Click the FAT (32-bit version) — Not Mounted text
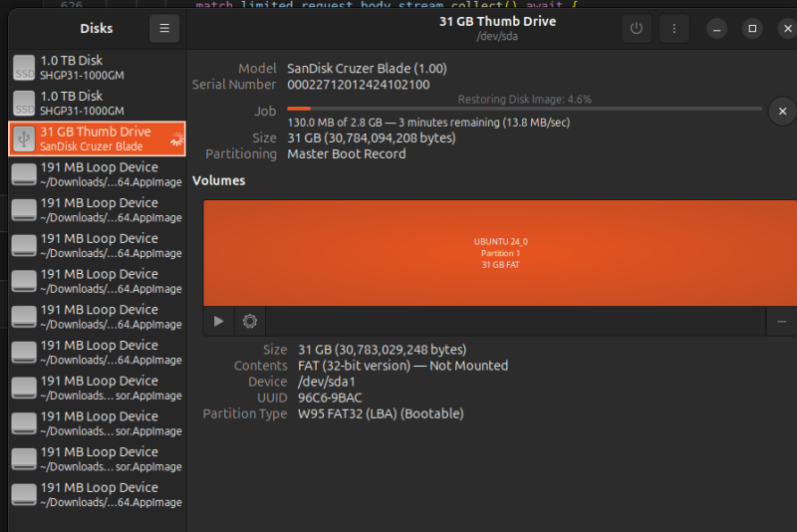The width and height of the screenshot is (797, 532). tap(403, 366)
